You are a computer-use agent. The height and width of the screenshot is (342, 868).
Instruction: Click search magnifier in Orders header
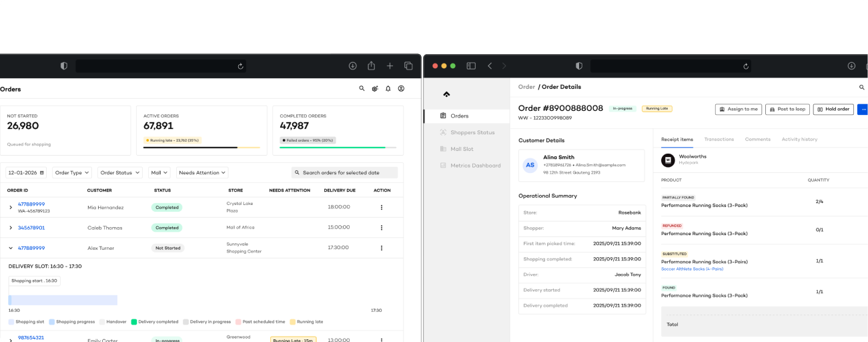click(362, 88)
